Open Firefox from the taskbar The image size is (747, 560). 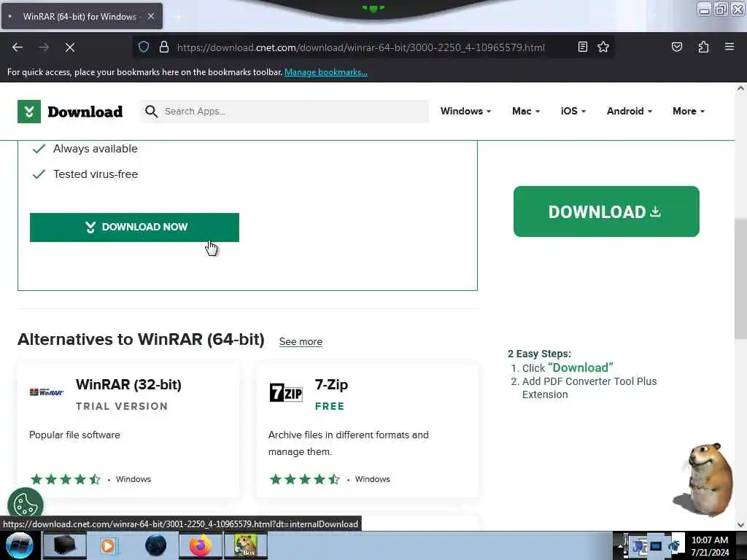pos(200,545)
